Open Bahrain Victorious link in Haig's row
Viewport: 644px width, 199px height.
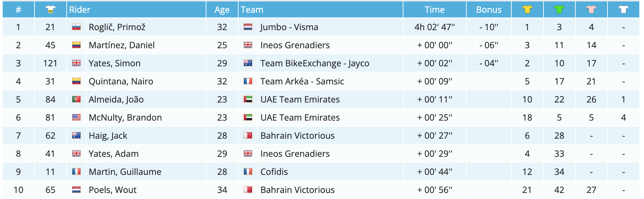pos(297,136)
